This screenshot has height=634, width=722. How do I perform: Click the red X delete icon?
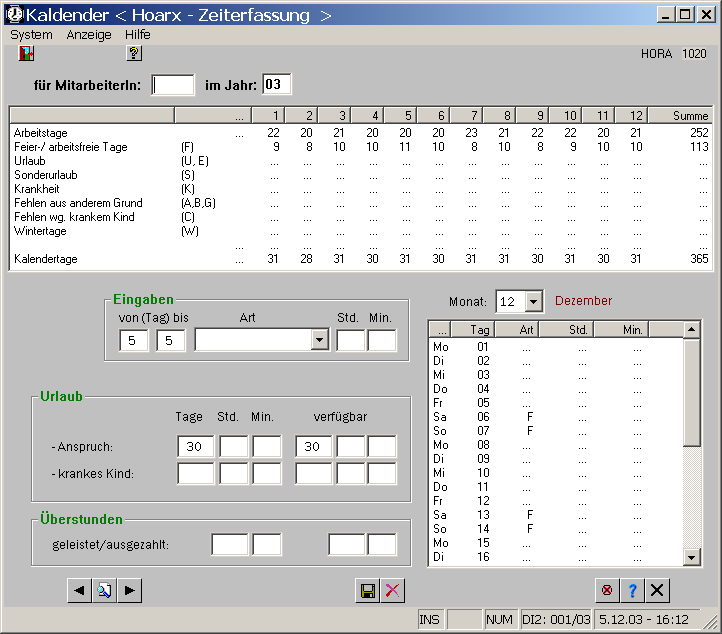tap(393, 591)
